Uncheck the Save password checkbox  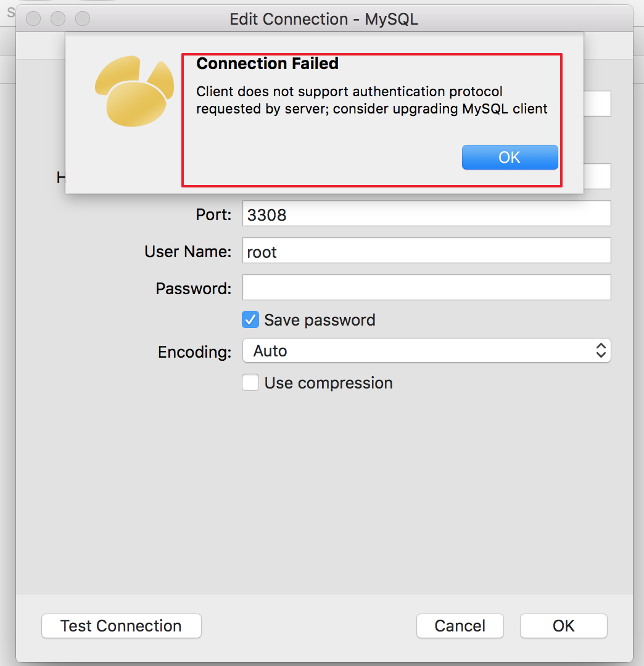[x=250, y=320]
